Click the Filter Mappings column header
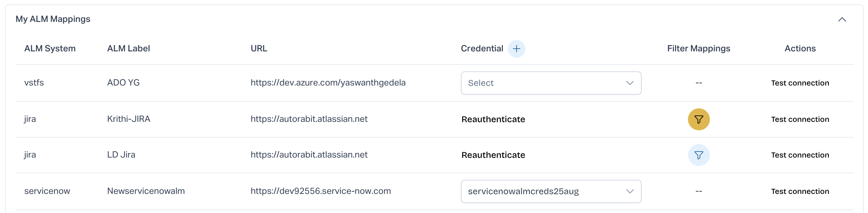The image size is (868, 213). tap(699, 49)
